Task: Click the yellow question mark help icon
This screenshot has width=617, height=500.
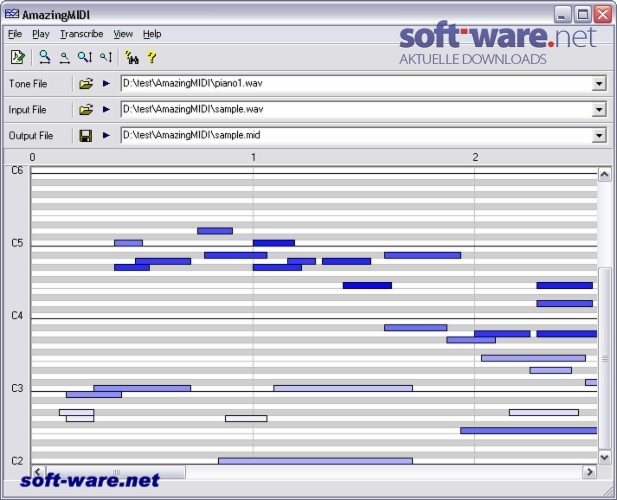Action: [x=151, y=57]
